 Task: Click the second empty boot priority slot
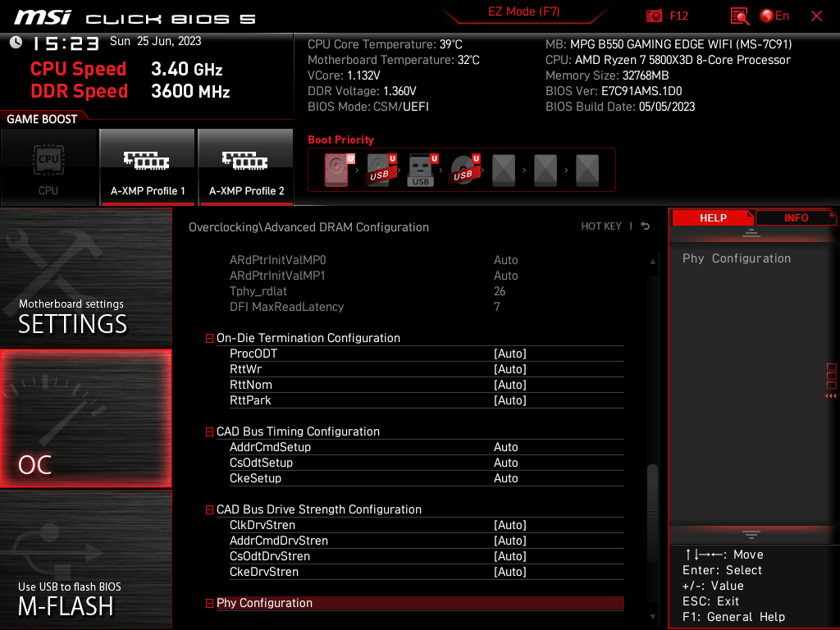click(546, 171)
